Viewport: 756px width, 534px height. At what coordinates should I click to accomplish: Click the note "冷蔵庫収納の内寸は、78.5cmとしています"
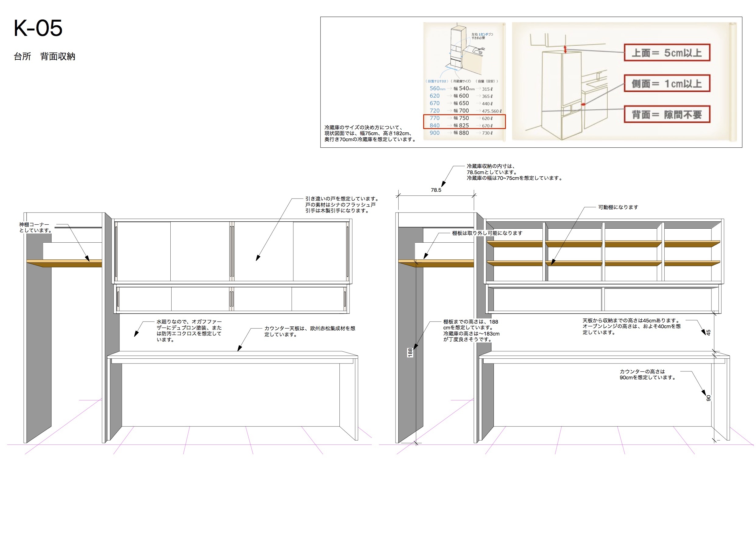[515, 172]
